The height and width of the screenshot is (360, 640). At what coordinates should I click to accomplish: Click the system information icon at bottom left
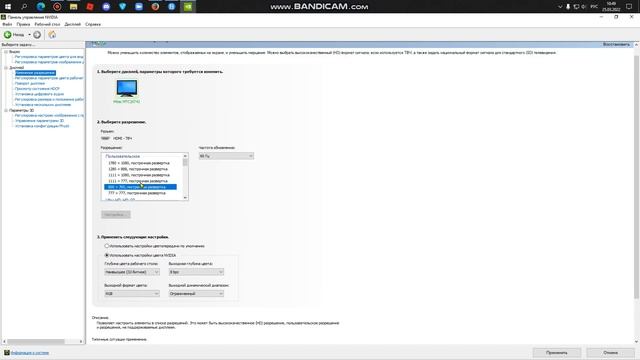pos(7,352)
